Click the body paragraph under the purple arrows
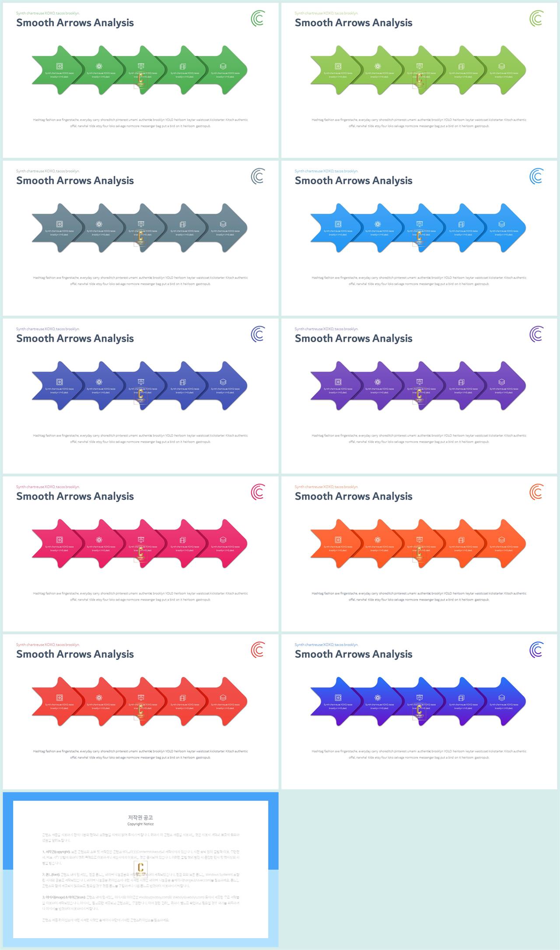The image size is (560, 950). (419, 438)
